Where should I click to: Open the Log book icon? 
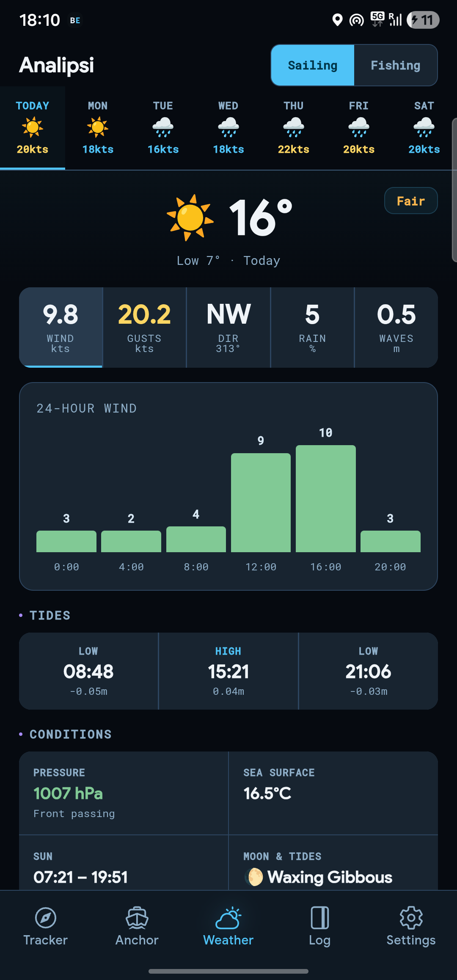tap(319, 918)
